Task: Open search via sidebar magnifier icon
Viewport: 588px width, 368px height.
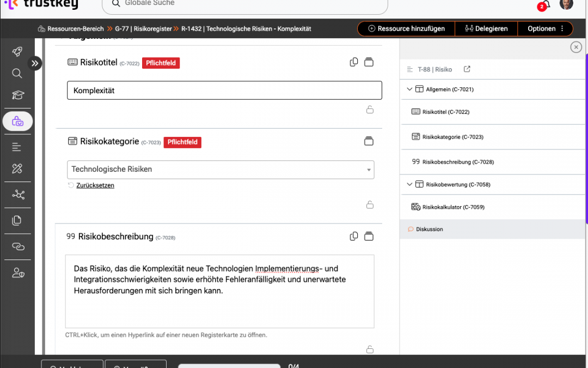Action: 17,74
